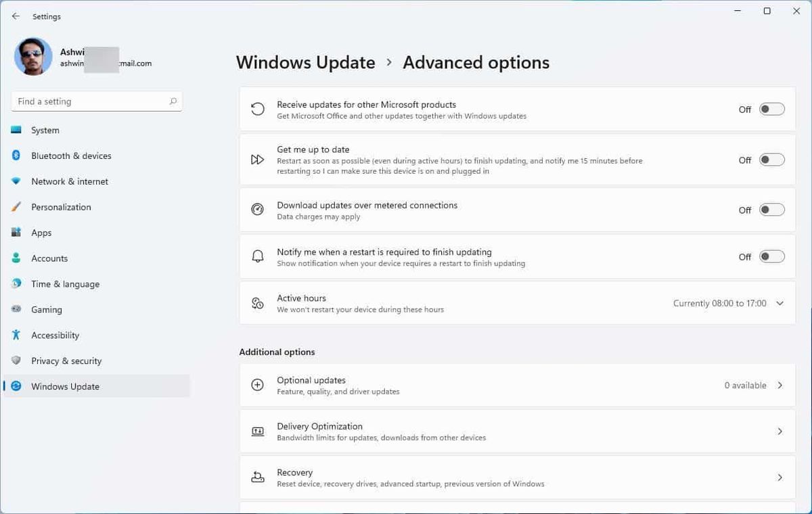Open Optional updates via its chevron arrow
This screenshot has height=514, width=812.
[780, 385]
